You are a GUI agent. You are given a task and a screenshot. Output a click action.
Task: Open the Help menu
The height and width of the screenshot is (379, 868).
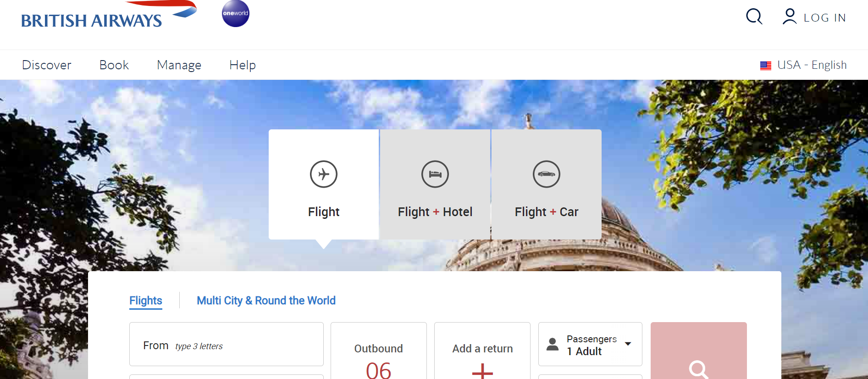[x=243, y=65]
